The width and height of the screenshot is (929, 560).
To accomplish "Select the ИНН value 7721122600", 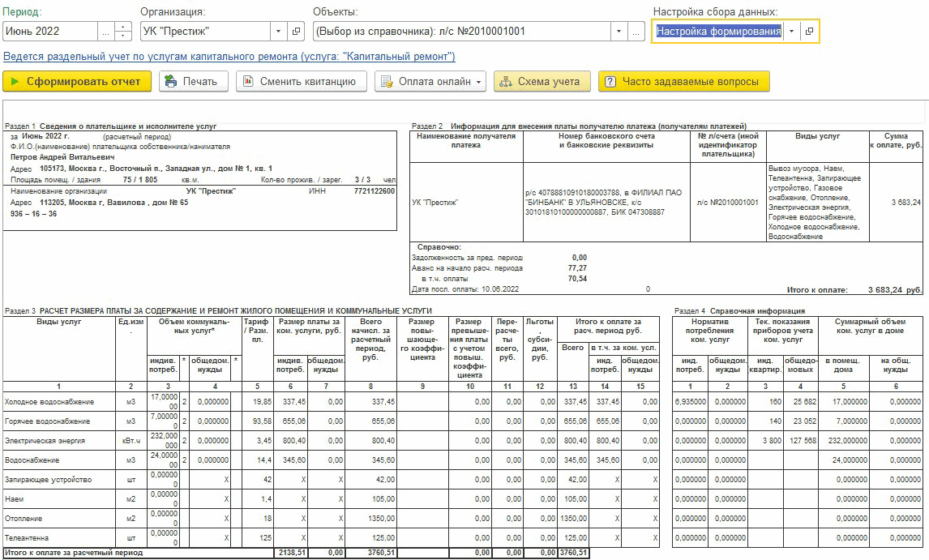I will (x=374, y=190).
